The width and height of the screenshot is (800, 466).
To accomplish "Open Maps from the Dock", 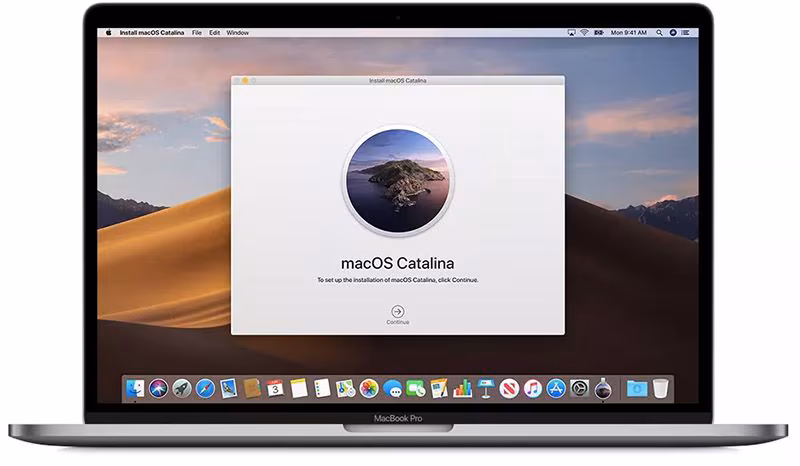I will [345, 389].
